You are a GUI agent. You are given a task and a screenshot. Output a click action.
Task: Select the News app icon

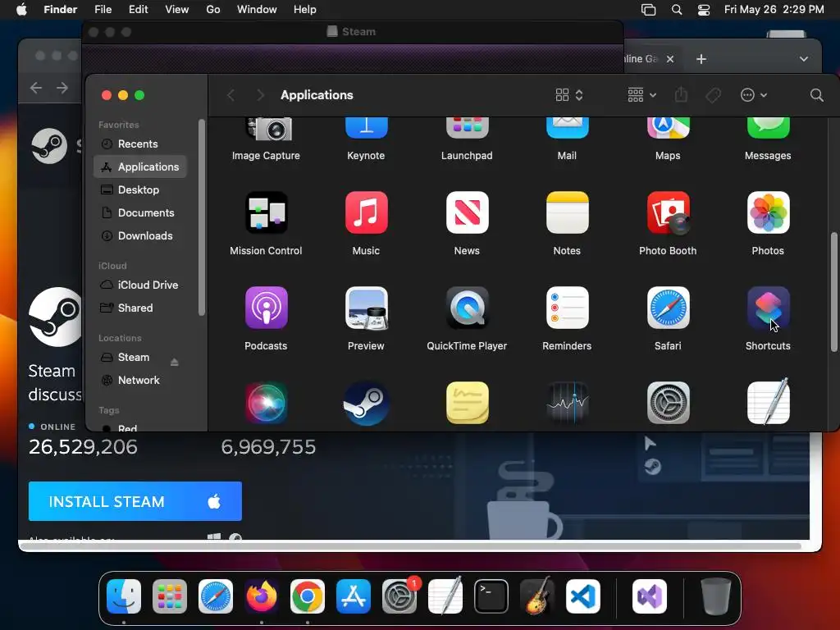click(467, 212)
